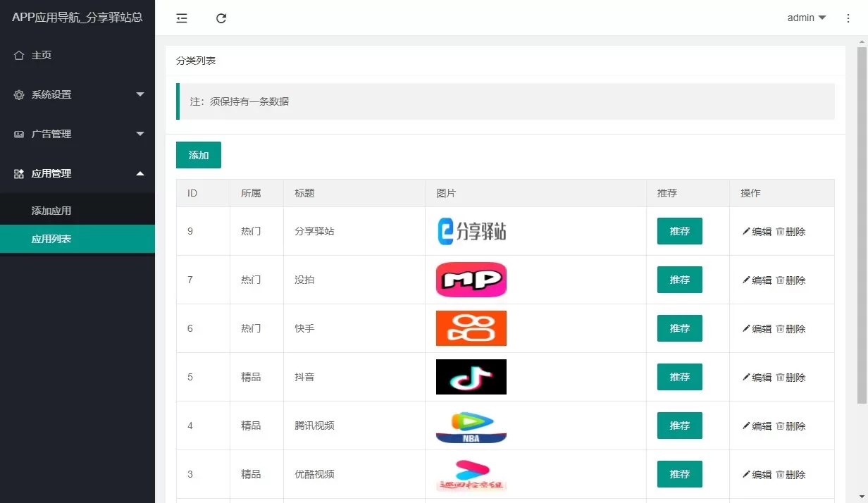Click the picture icon beside 广告管理
Viewport: 868px width, 503px height.
click(x=19, y=134)
